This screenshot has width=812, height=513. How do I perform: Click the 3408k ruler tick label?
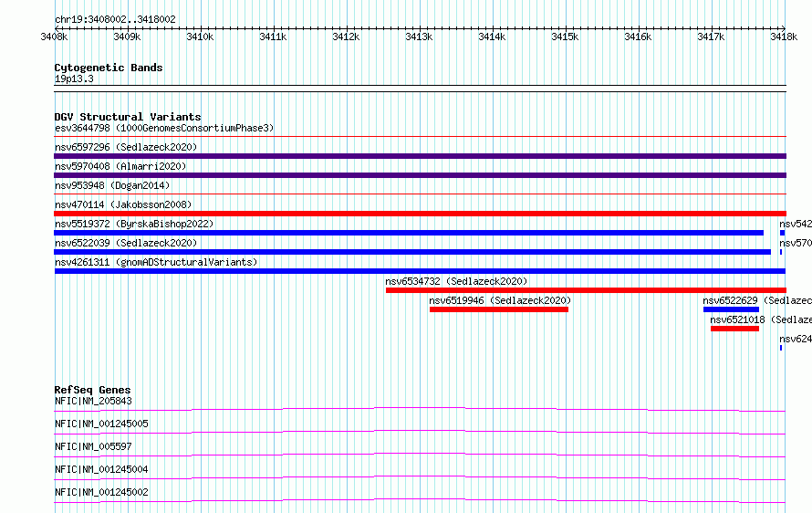[54, 37]
